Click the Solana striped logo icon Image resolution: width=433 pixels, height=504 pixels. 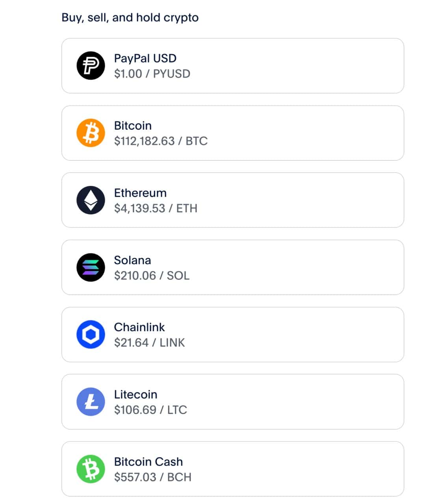tap(91, 267)
